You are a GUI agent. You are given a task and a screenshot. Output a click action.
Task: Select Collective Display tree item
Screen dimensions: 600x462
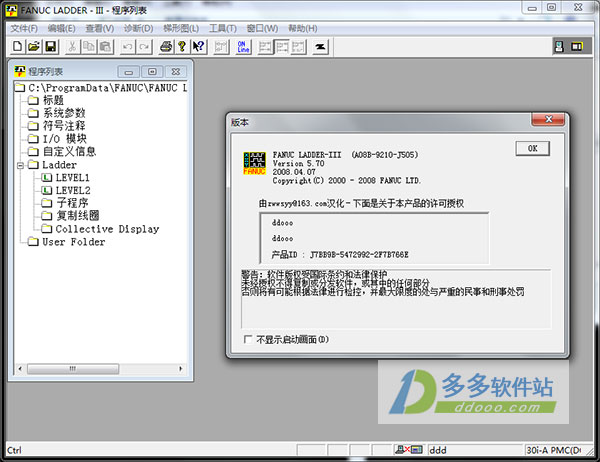[107, 229]
